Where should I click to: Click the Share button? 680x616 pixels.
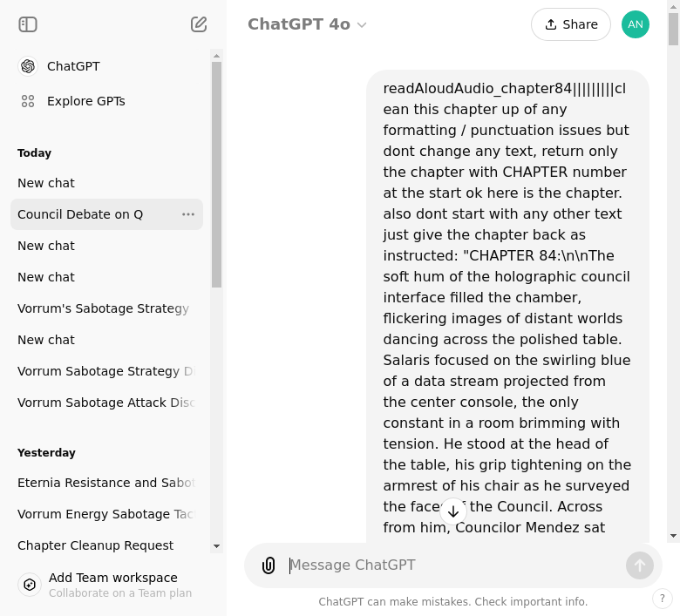coord(570,24)
